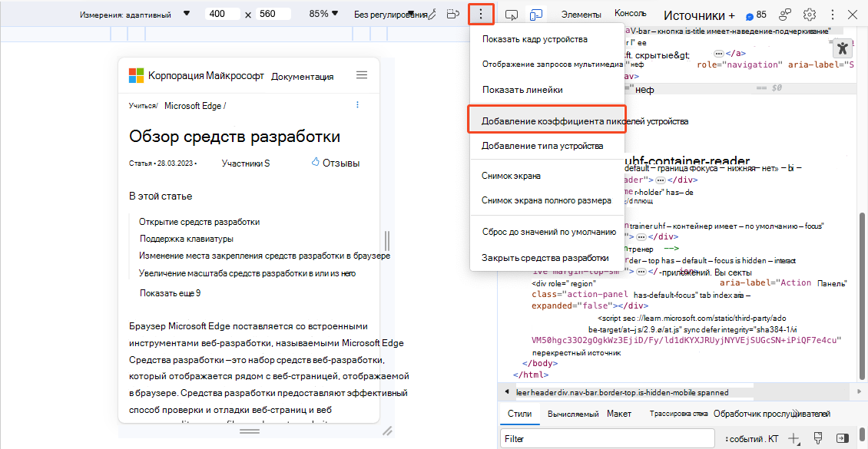The height and width of the screenshot is (449, 868).
Task: Select the inspect element cursor tool
Action: point(512,13)
